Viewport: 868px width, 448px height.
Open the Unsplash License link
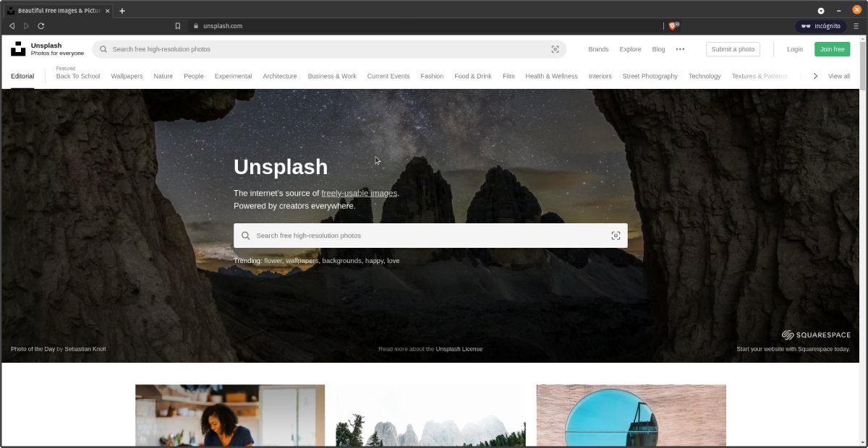coord(459,349)
